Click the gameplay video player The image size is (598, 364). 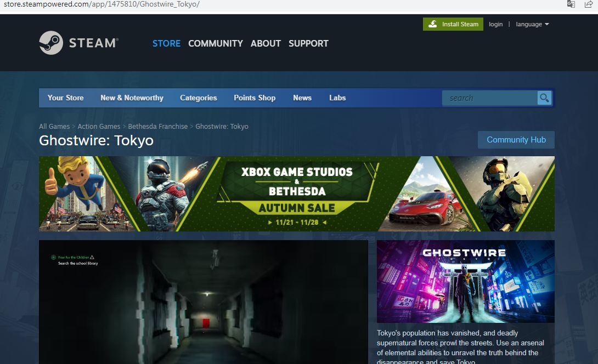pyautogui.click(x=204, y=302)
